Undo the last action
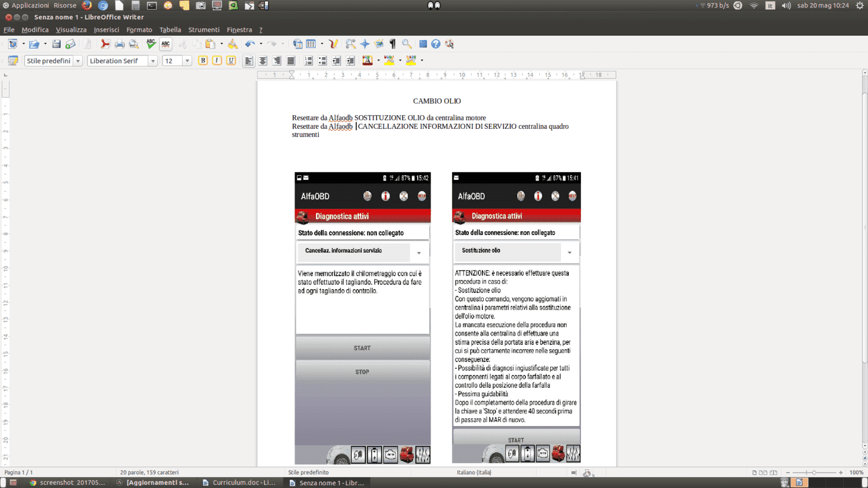The height and width of the screenshot is (488, 868). pyautogui.click(x=249, y=44)
